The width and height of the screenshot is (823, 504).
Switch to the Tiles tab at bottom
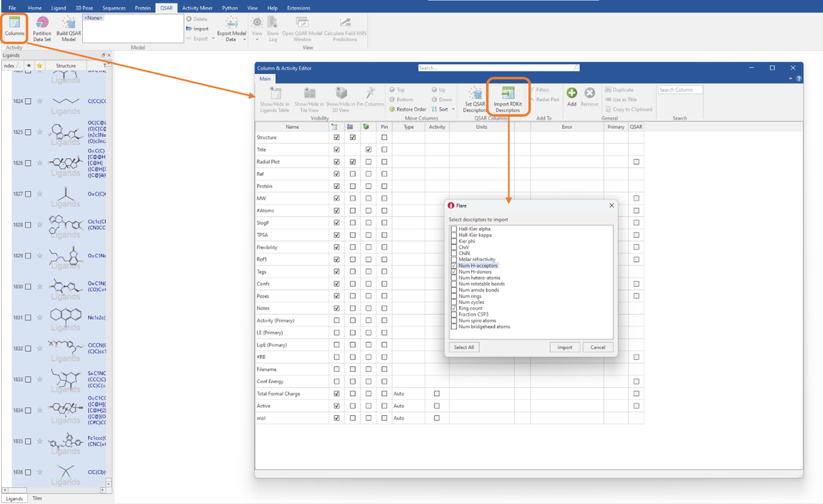[38, 499]
